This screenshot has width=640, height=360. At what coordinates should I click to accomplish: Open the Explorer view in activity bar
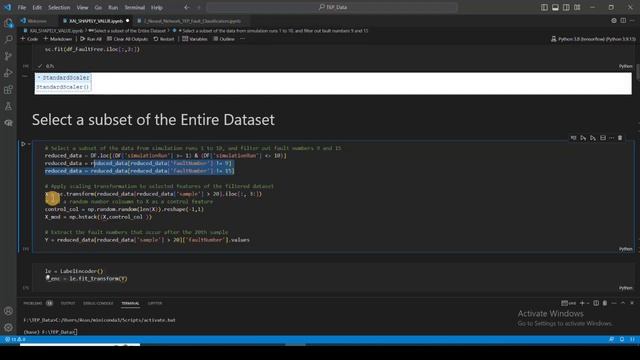pyautogui.click(x=8, y=23)
